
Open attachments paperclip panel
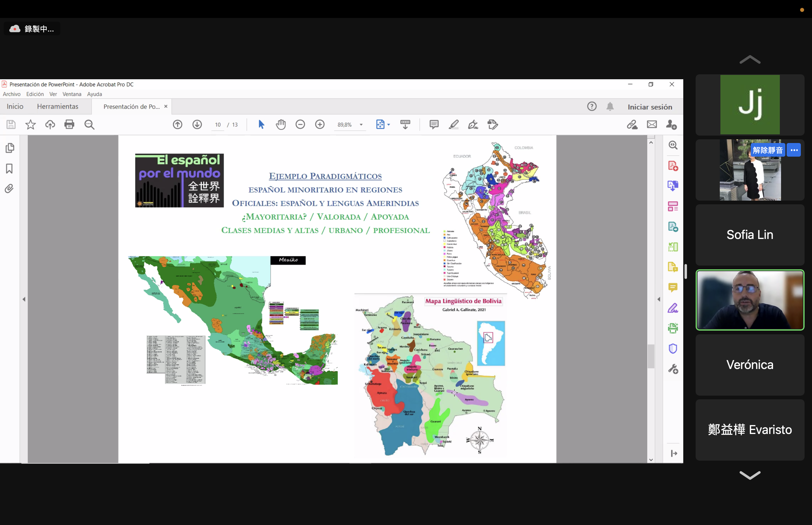pyautogui.click(x=9, y=189)
